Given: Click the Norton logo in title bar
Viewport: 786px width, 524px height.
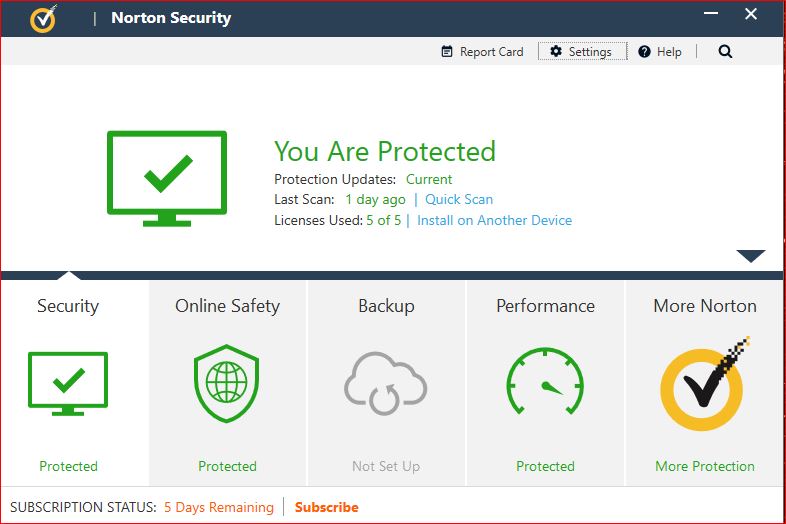Looking at the screenshot, I should 44,18.
